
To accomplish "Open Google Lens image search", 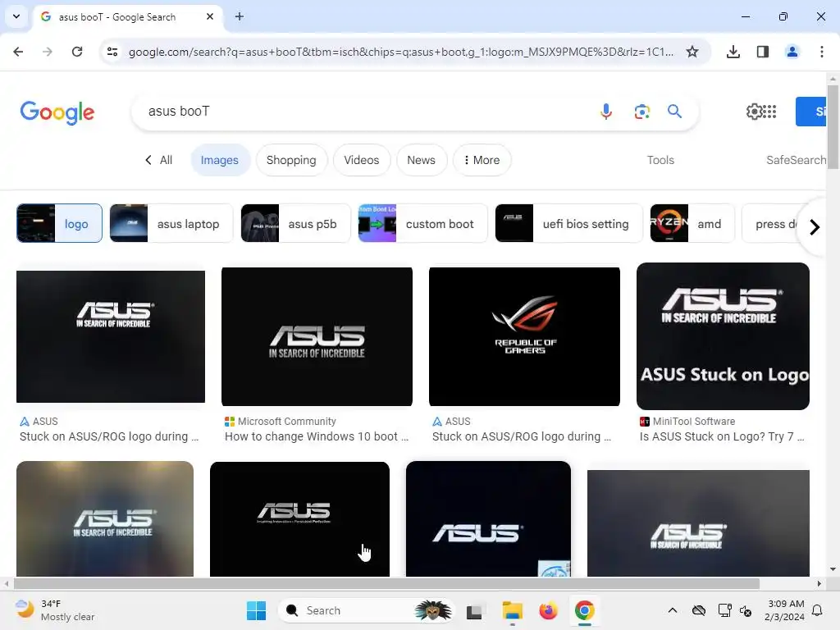I will [x=641, y=112].
